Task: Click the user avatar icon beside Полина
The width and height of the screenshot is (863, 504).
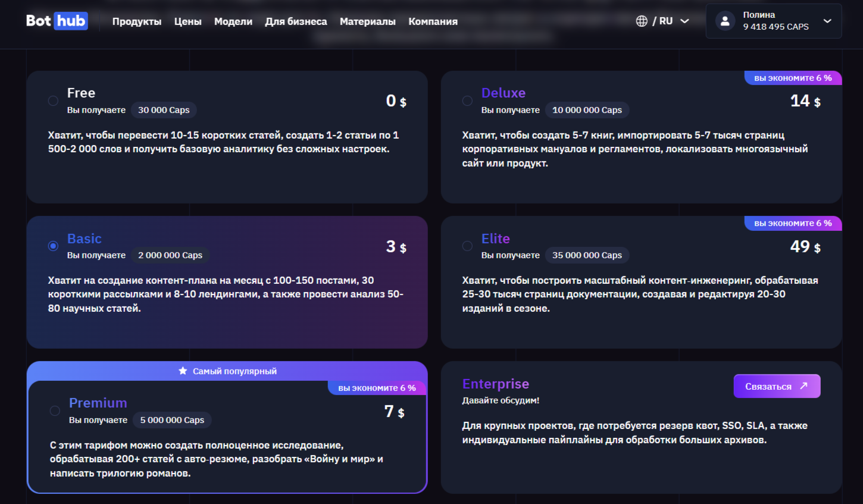Action: 724,20
